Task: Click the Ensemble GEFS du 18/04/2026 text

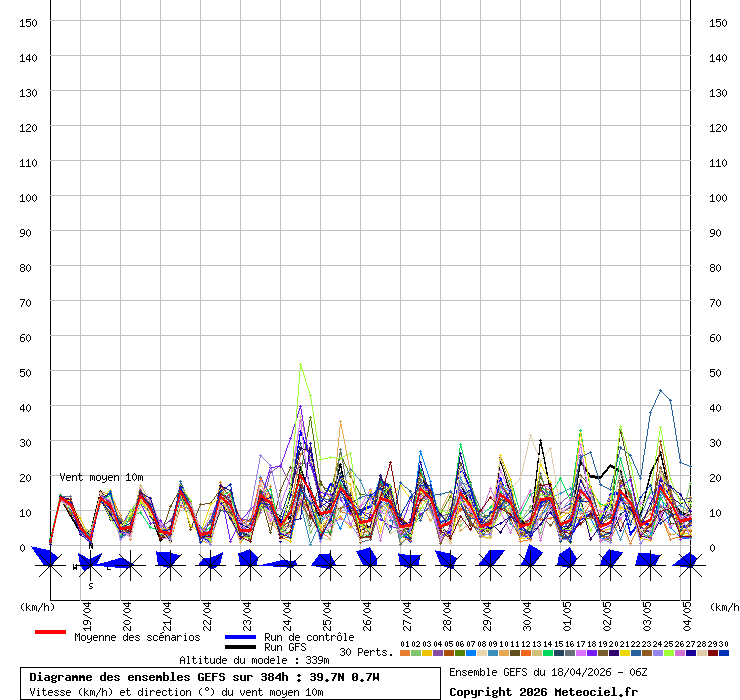Action: pos(548,671)
